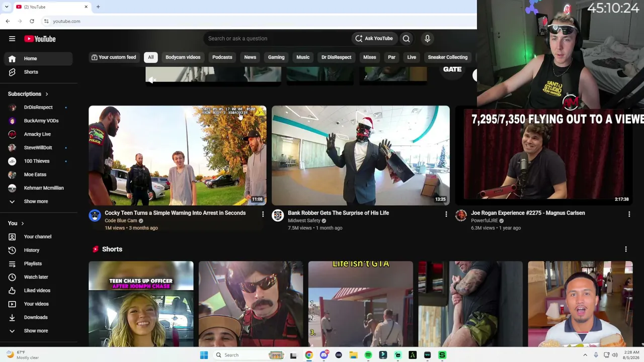This screenshot has width=644, height=362.
Task: Select the Sneaker Collecting chip
Action: click(x=447, y=57)
